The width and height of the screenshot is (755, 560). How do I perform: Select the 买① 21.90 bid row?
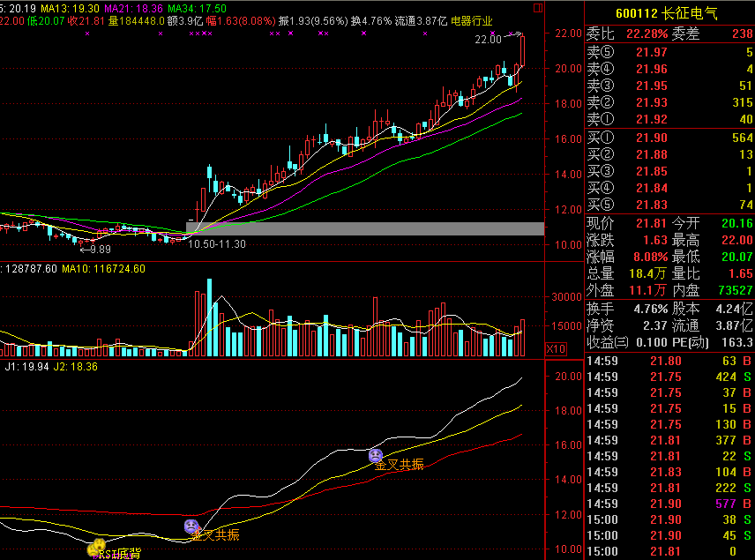pos(669,138)
